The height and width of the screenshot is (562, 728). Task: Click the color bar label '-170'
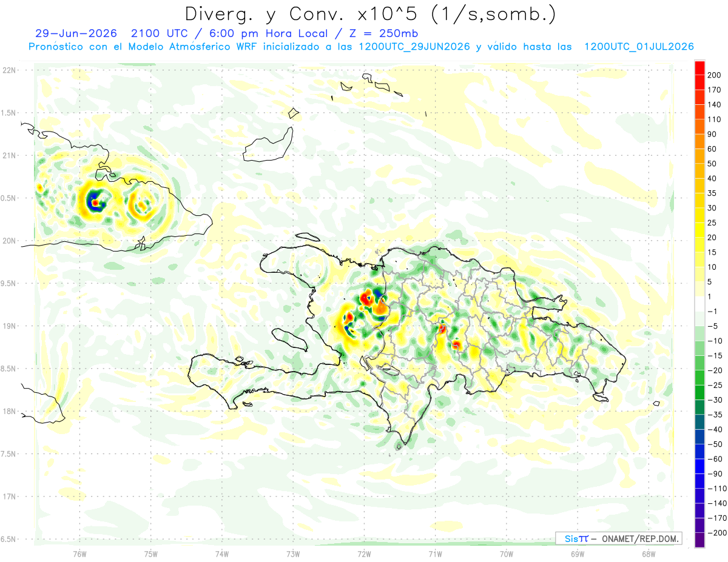point(716,518)
